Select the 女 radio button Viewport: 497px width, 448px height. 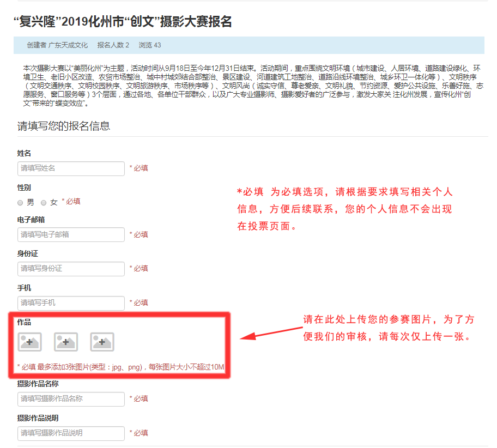tap(44, 202)
